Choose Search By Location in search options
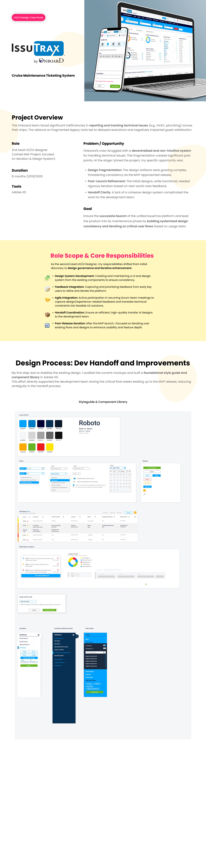 (29, 482)
